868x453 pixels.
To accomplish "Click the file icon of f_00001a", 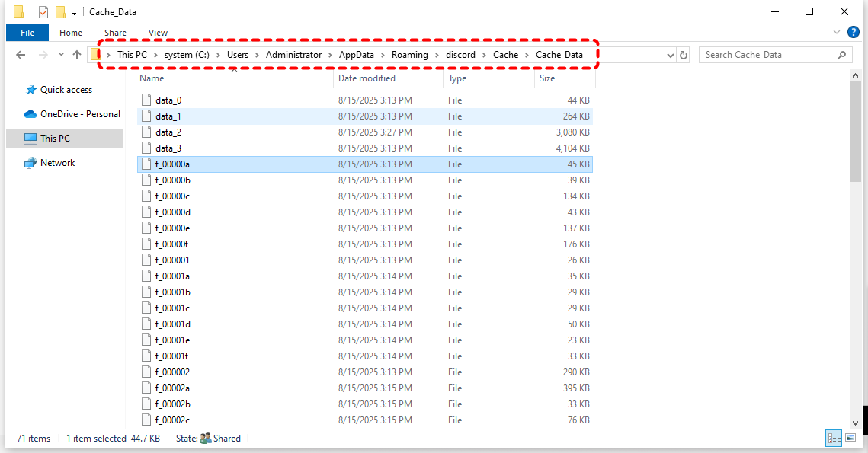I will [146, 276].
